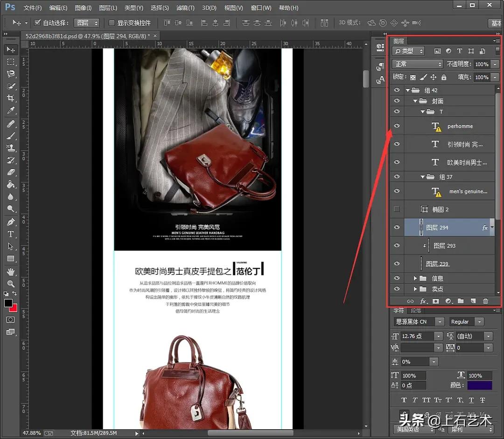Hide the 组 42 group
Image resolution: width=504 pixels, height=439 pixels.
pos(397,90)
